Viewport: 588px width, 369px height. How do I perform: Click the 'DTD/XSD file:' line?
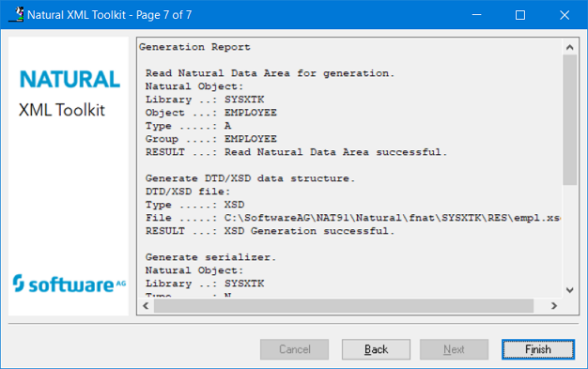(188, 192)
